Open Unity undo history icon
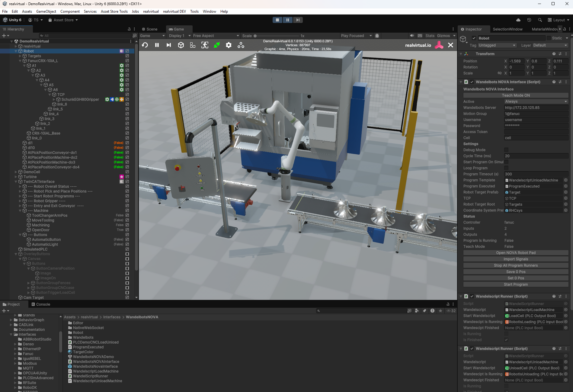Image resolution: width=573 pixels, height=392 pixels. (x=529, y=20)
